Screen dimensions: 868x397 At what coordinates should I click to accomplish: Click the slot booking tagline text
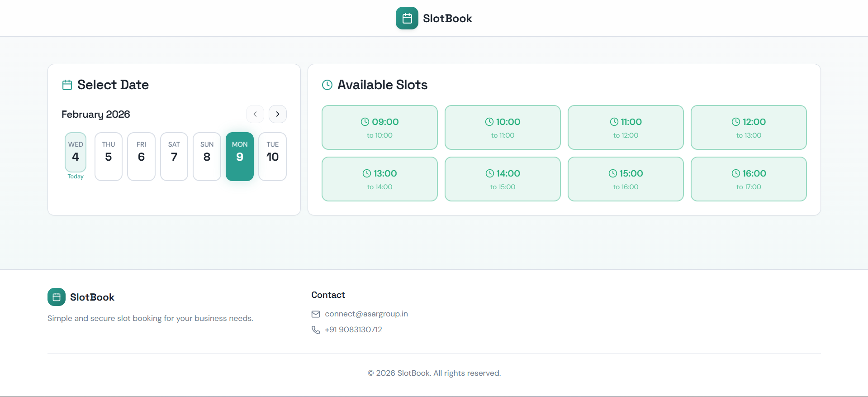pyautogui.click(x=150, y=318)
